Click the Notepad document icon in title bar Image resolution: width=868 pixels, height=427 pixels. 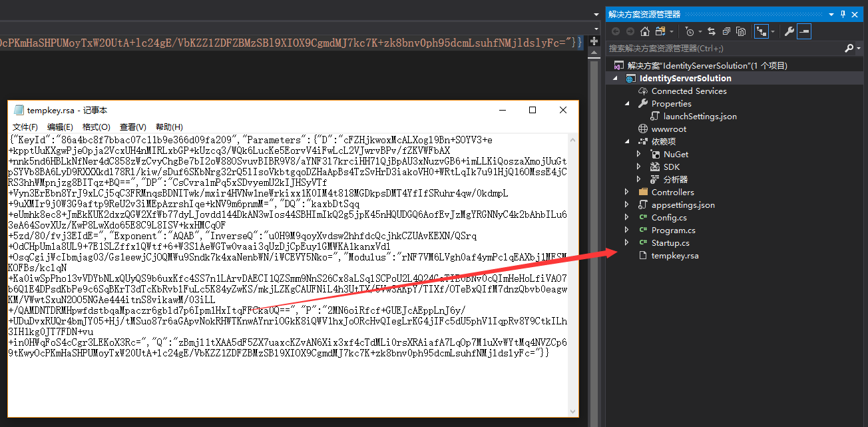click(19, 110)
